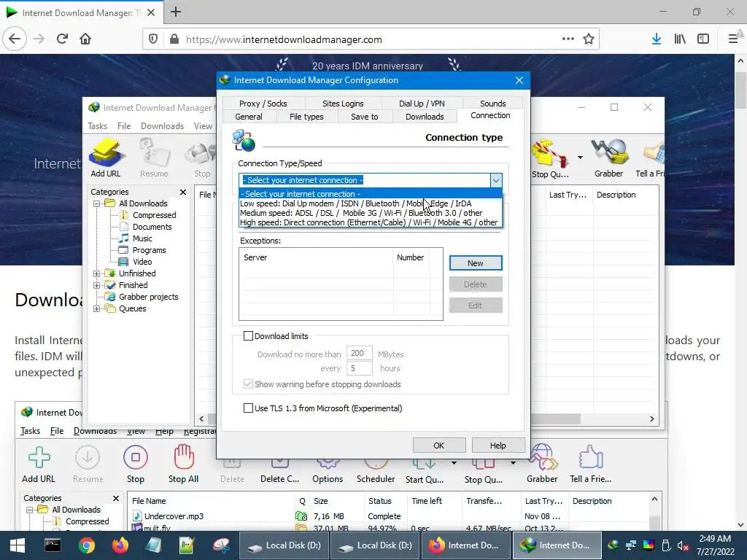Open the Downloads menu in IDM window
The image size is (747, 560).
(x=162, y=125)
